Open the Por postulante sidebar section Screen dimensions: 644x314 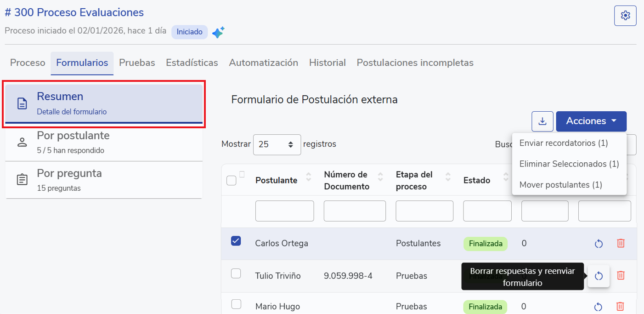point(104,142)
